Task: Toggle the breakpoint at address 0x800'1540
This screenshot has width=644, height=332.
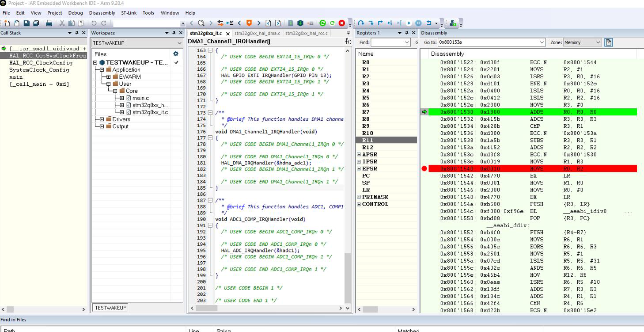Action: point(424,168)
